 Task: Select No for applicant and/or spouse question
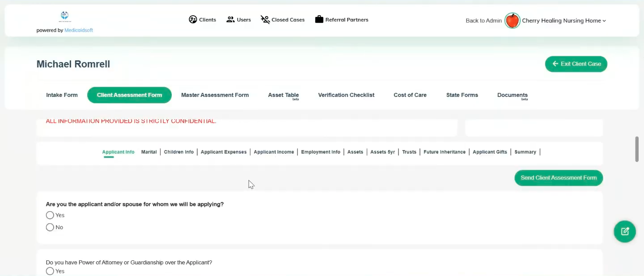click(x=50, y=227)
